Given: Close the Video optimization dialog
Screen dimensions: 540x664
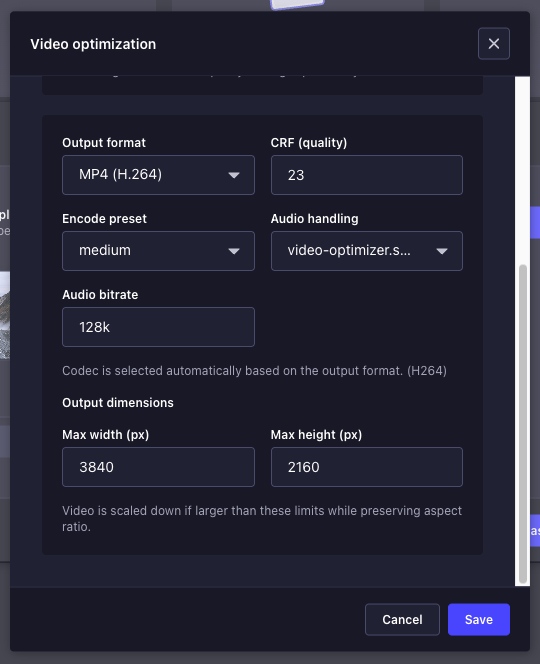Looking at the screenshot, I should tap(493, 44).
